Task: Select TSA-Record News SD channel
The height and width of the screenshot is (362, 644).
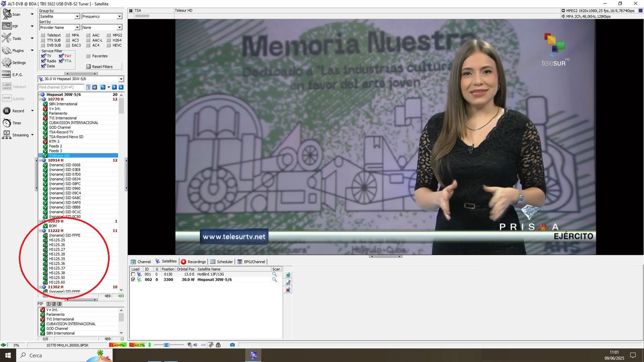Action: coord(66,137)
